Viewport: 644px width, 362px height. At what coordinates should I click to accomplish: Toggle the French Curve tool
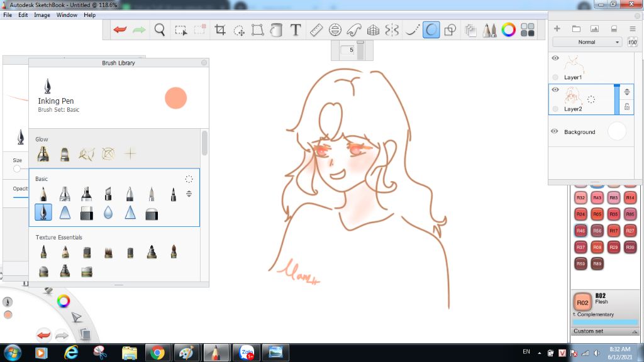point(354,30)
